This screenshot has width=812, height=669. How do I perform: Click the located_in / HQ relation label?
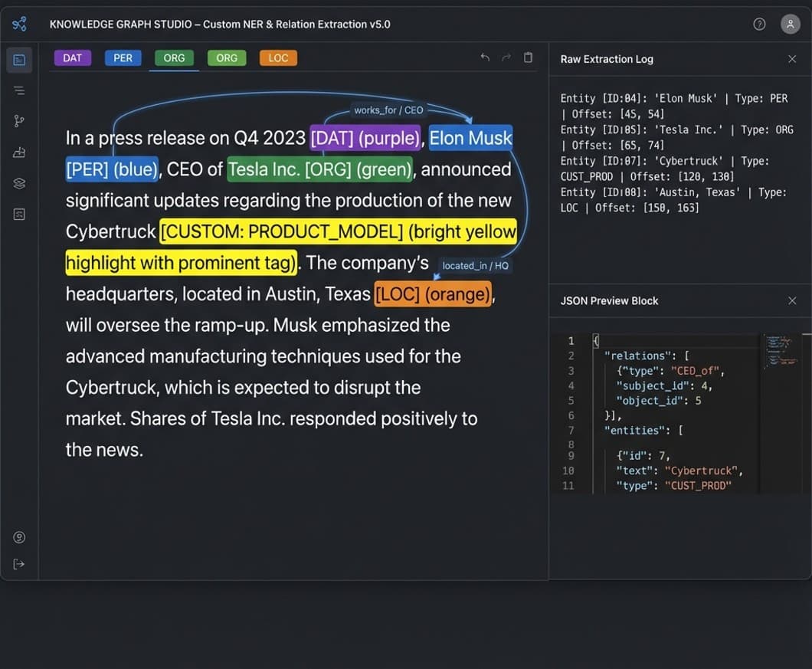point(475,266)
